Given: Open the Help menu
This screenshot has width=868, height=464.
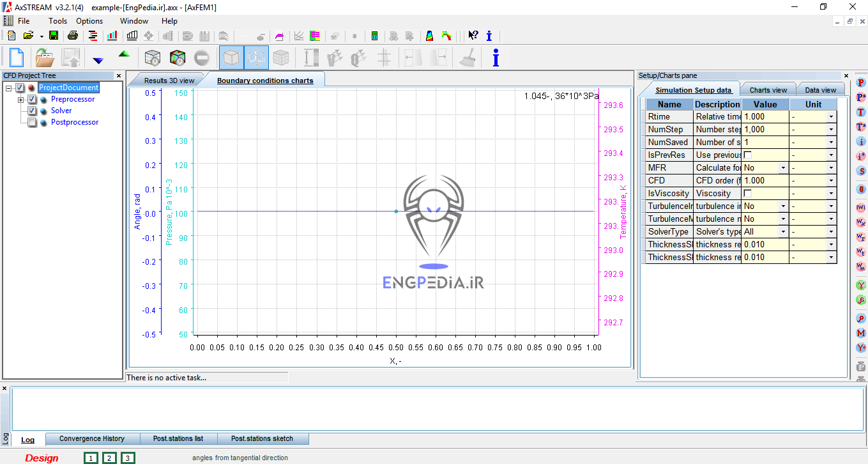Looking at the screenshot, I should coord(169,21).
